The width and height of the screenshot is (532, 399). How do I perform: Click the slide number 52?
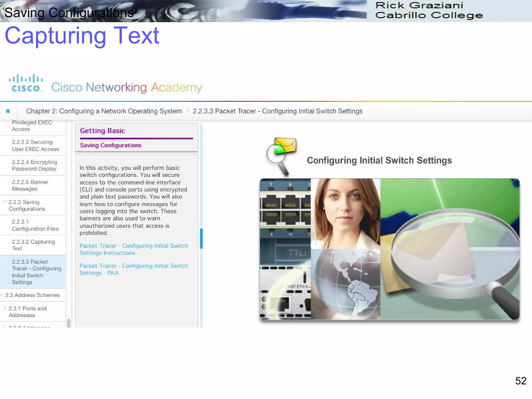[x=521, y=381]
